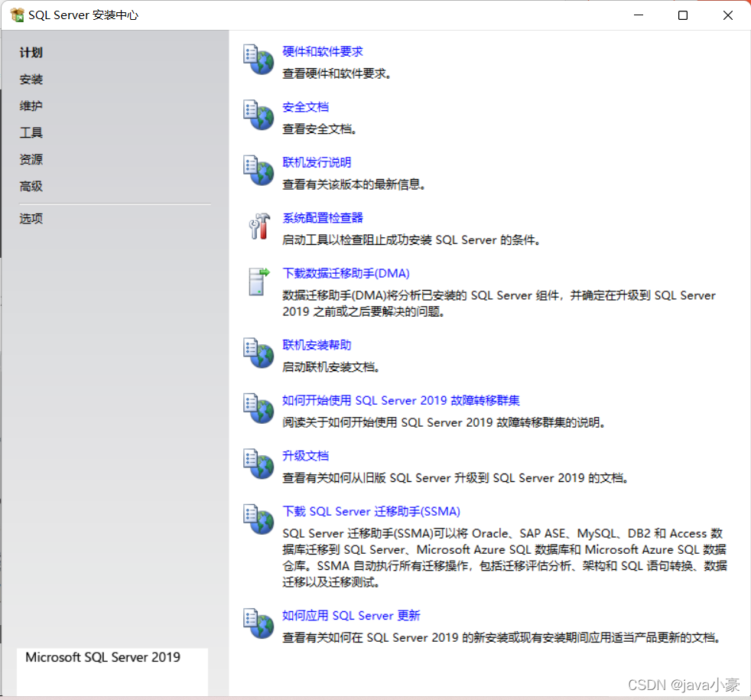Minimize the SQL Server 安装中心 window

coord(639,15)
